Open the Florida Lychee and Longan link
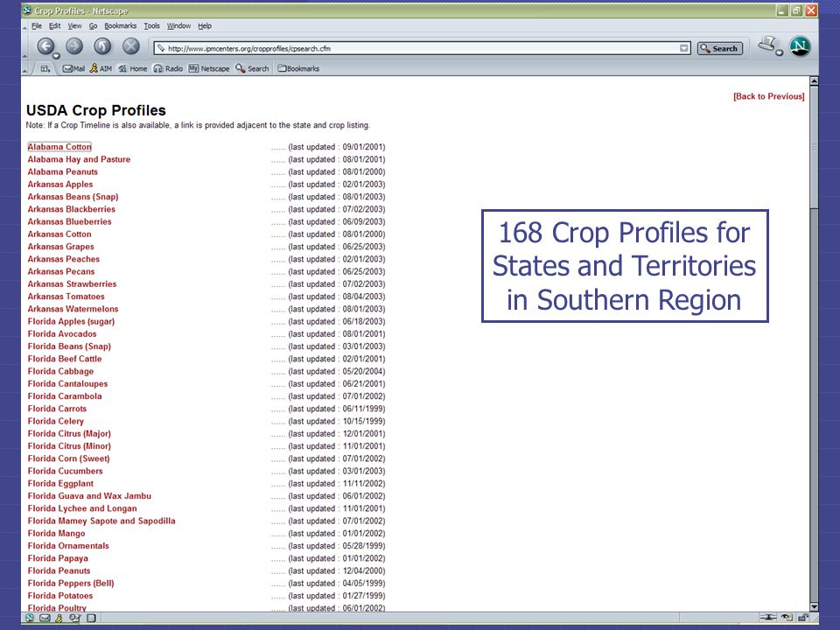Viewport: 840px width, 630px height. [82, 508]
